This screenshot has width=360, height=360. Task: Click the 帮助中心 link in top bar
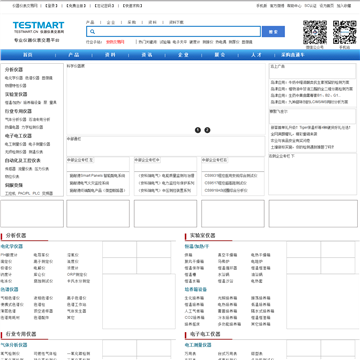[x=294, y=6]
